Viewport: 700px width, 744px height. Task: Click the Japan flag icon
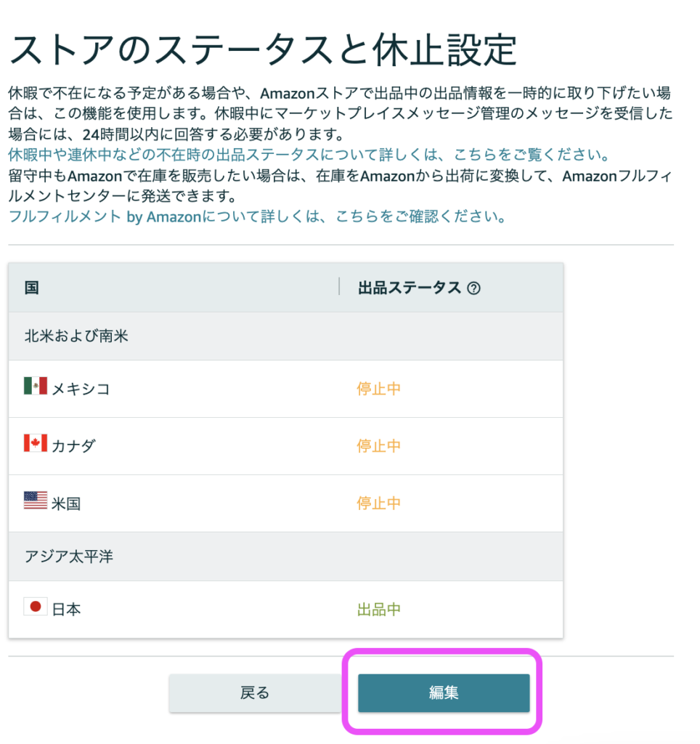click(x=35, y=607)
